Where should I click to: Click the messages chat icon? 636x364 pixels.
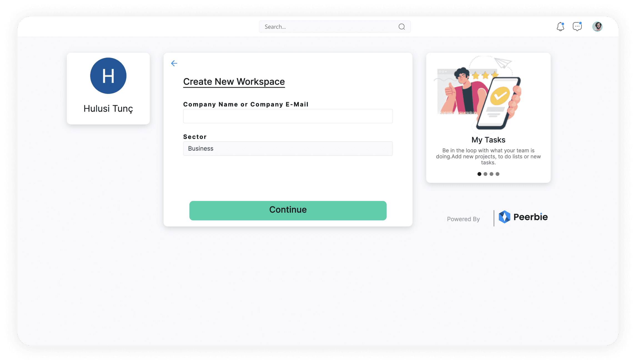pyautogui.click(x=578, y=26)
